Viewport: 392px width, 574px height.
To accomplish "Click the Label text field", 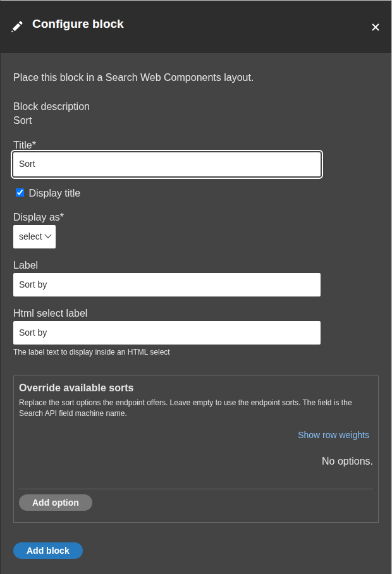I will click(167, 284).
